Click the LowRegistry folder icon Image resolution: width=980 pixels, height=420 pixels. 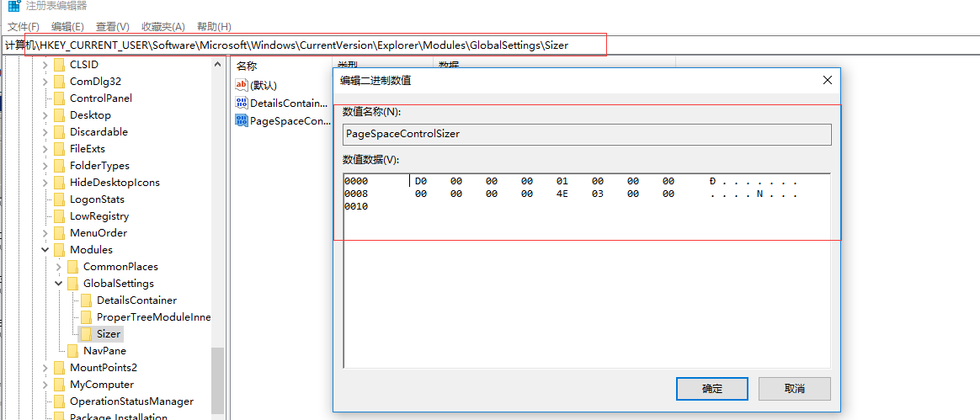[x=60, y=216]
